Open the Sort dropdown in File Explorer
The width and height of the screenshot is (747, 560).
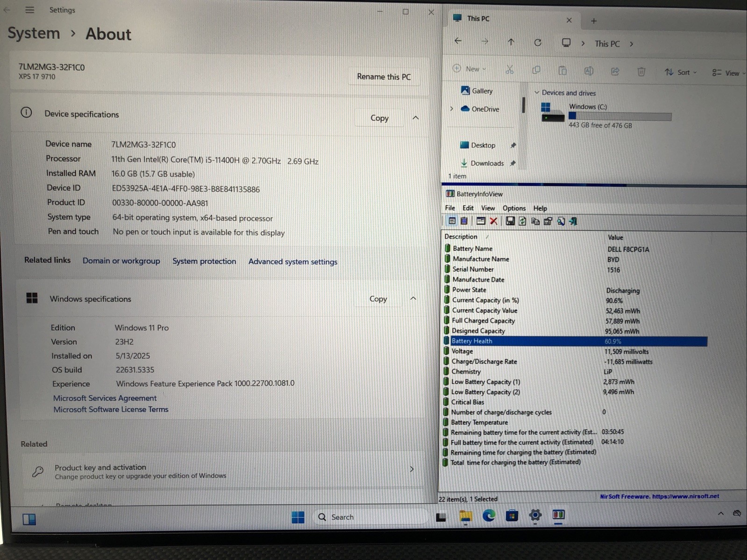click(681, 72)
